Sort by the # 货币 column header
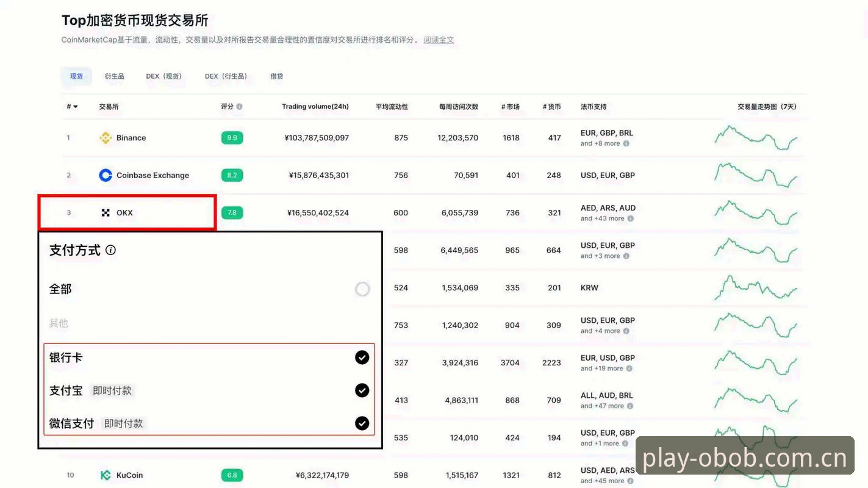This screenshot has width=868, height=488. [x=552, y=107]
